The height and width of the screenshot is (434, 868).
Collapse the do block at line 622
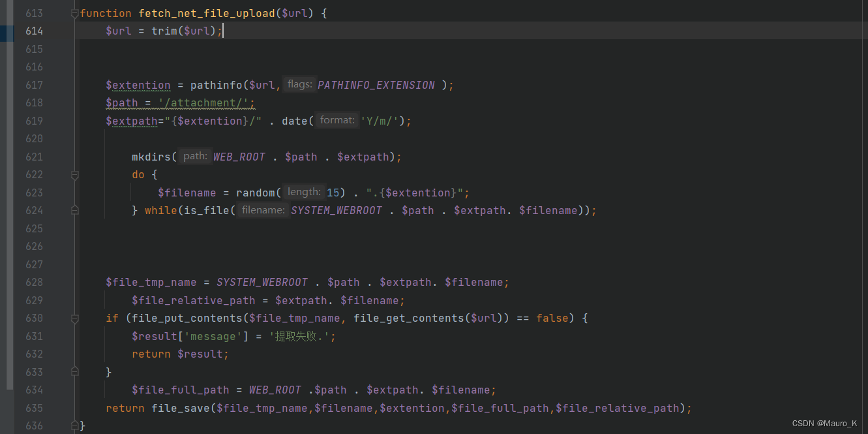pos(74,175)
